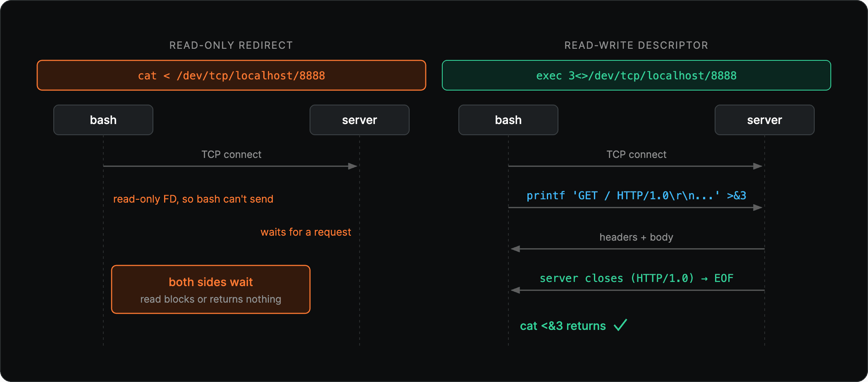Click the READ-WRITE DESCRIPTOR heading
This screenshot has width=868, height=382.
click(636, 45)
